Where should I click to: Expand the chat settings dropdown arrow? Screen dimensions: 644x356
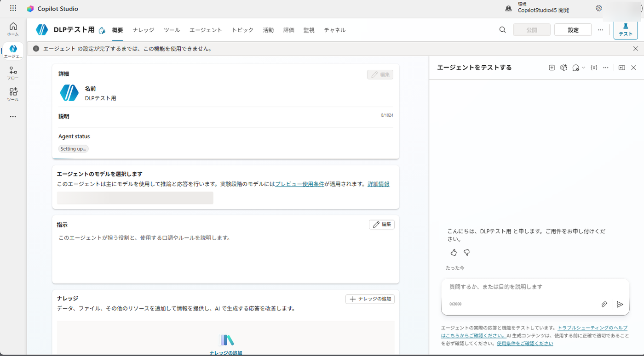click(583, 68)
